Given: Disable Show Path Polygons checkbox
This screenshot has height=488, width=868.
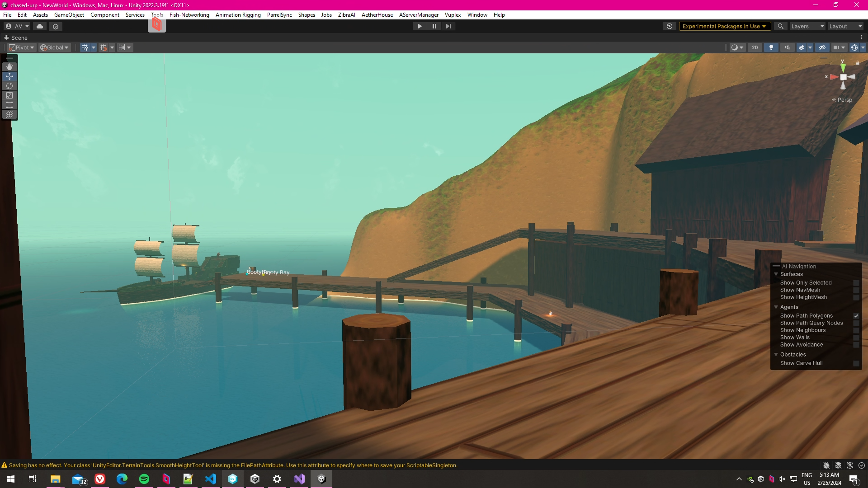Looking at the screenshot, I should (x=856, y=316).
